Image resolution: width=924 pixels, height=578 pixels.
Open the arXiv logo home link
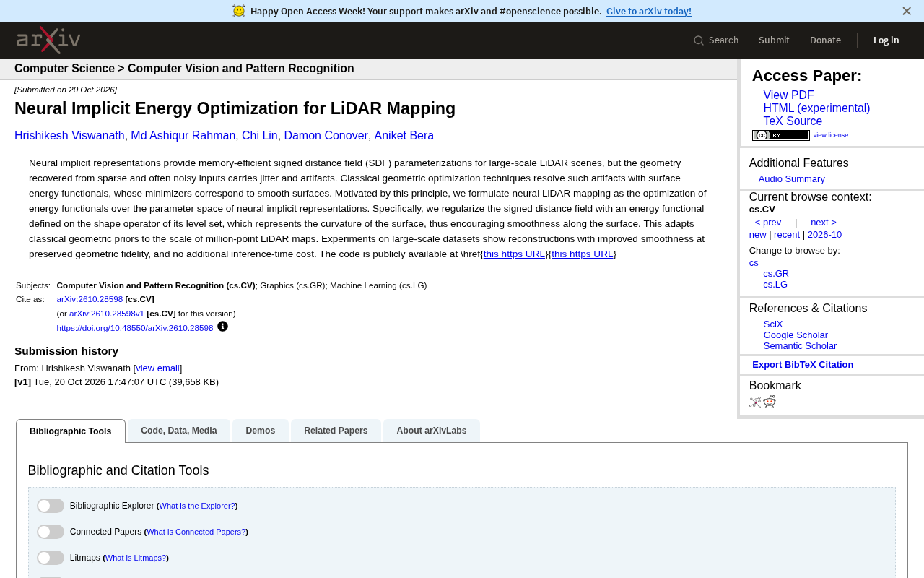[48, 40]
